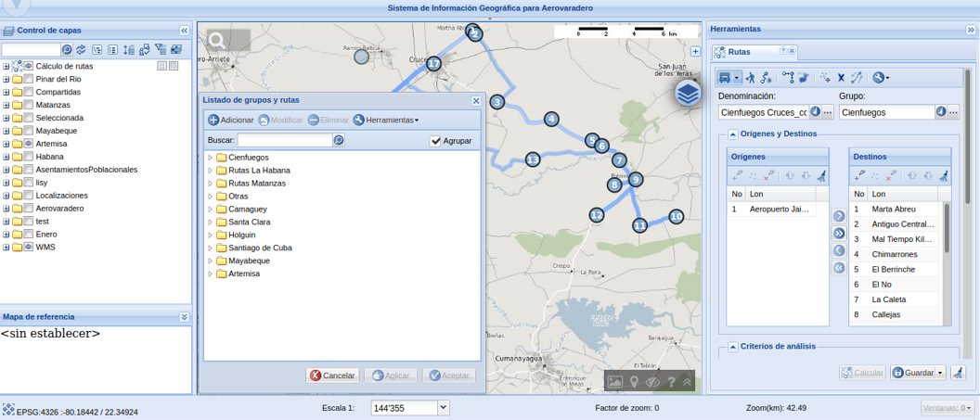Screen dimensions: 980x420
Task: Click the Buscar input field
Action: [284, 140]
